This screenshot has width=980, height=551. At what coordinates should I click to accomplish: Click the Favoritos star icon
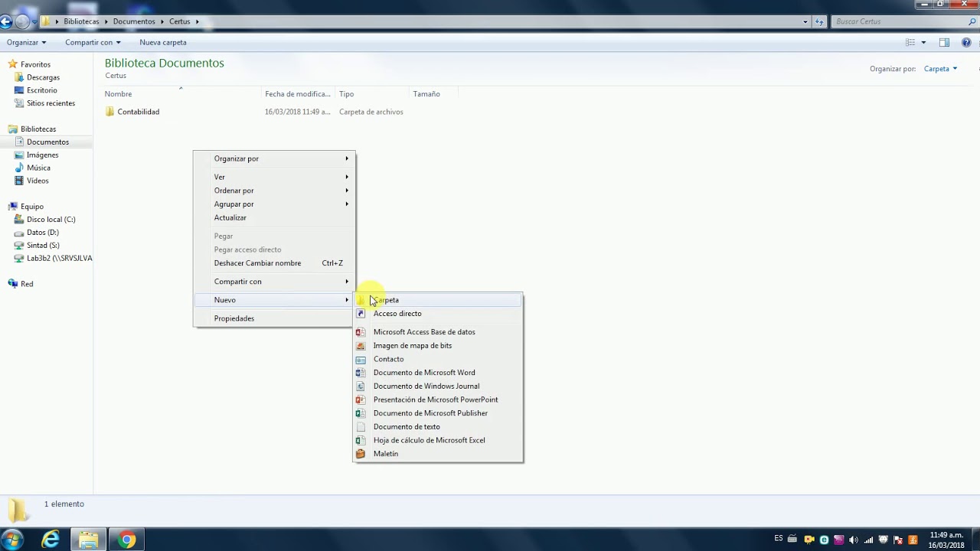pyautogui.click(x=12, y=64)
